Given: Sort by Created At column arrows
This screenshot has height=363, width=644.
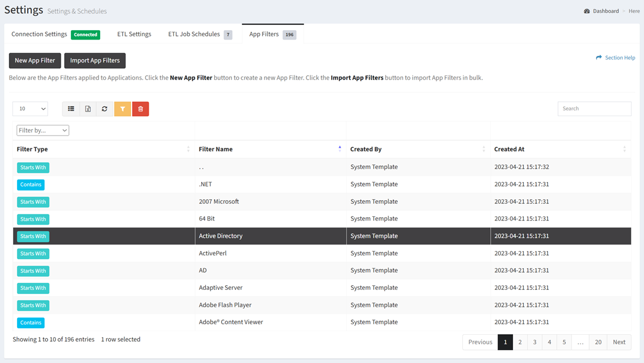Looking at the screenshot, I should (x=625, y=149).
